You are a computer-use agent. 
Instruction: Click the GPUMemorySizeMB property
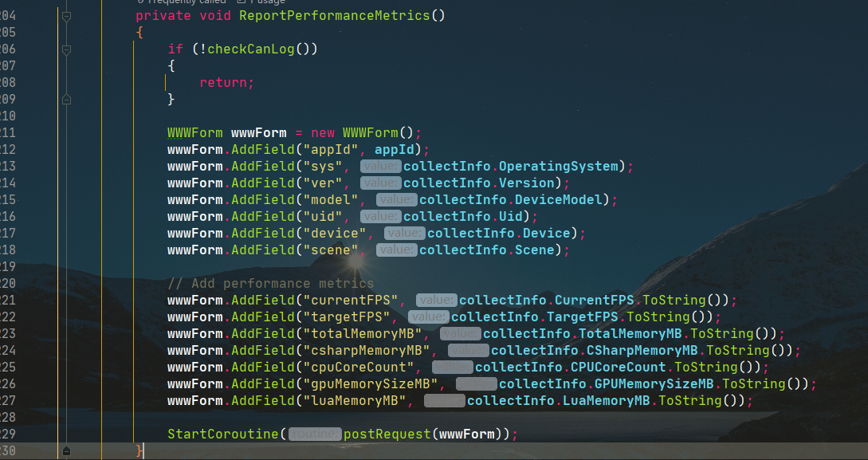pyautogui.click(x=654, y=383)
